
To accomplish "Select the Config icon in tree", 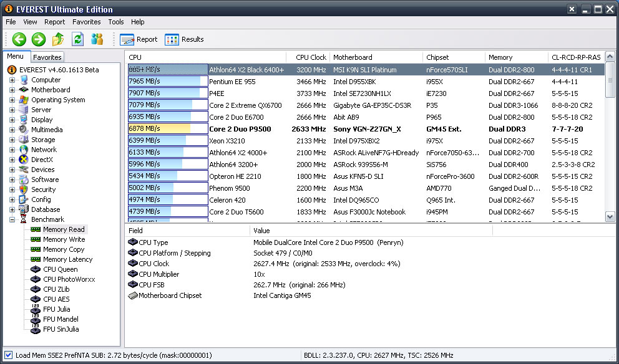I will tap(23, 199).
